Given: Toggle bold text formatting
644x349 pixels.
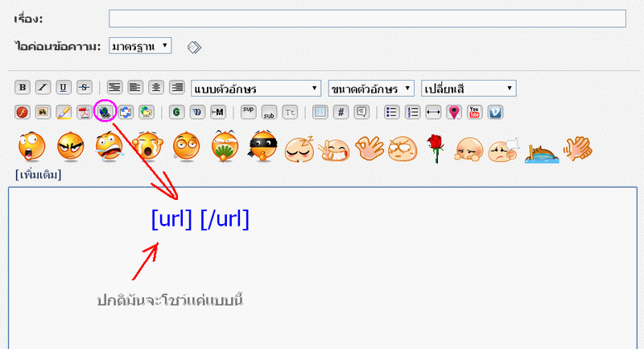Looking at the screenshot, I should click(23, 88).
